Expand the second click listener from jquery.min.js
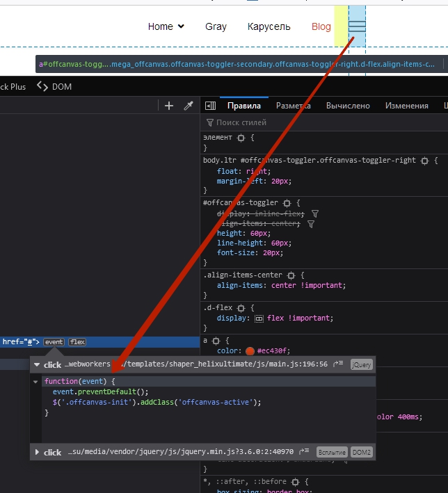The width and height of the screenshot is (448, 493). coord(37,452)
